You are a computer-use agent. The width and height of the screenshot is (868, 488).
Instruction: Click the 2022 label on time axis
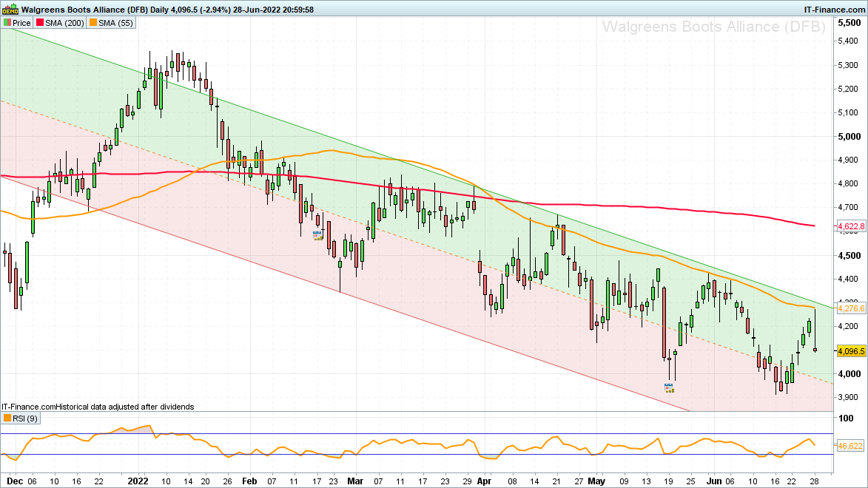(138, 481)
